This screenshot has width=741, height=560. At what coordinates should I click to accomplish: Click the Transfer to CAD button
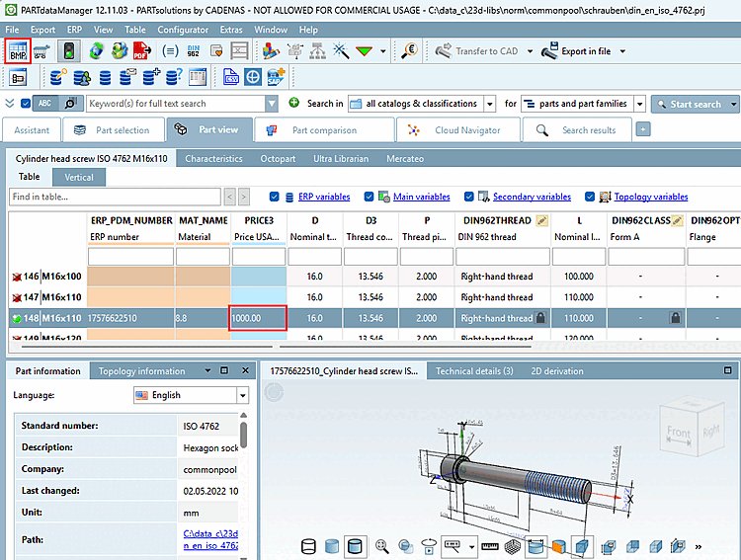[476, 51]
